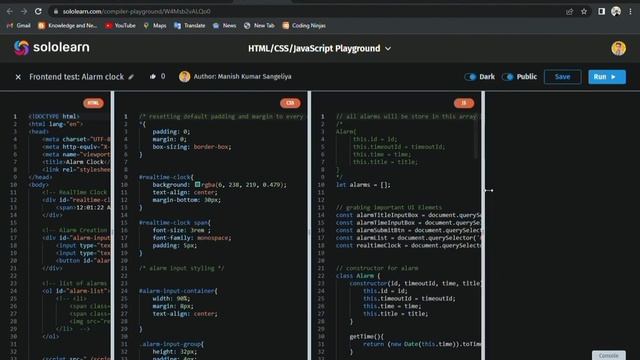
Task: Click the address bar URL
Action: point(136,11)
